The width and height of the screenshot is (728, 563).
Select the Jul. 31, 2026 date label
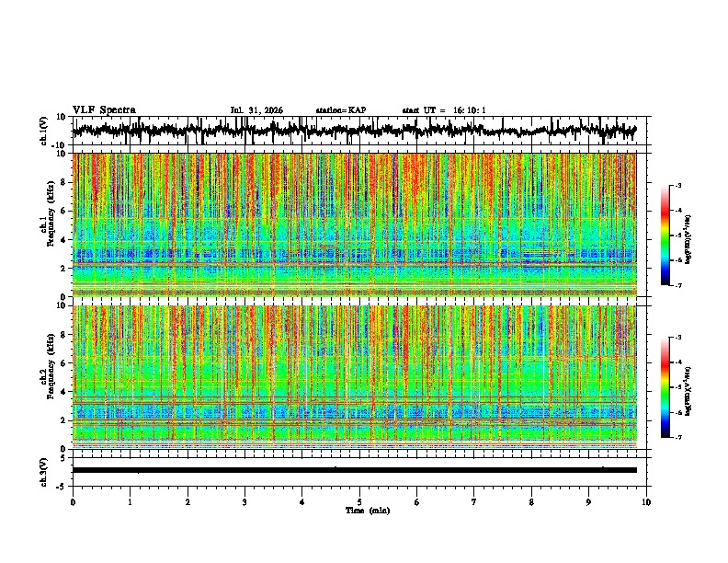coord(256,110)
